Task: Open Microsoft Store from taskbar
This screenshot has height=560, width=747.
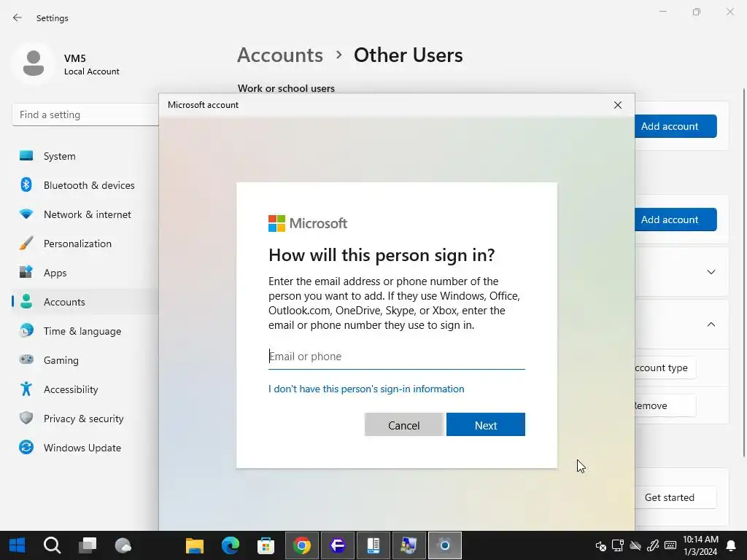Action: [x=266, y=545]
